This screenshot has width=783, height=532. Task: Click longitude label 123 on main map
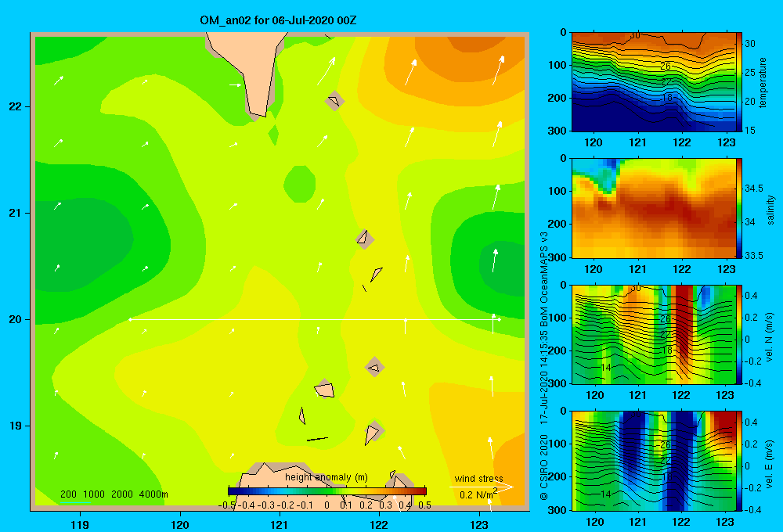pyautogui.click(x=479, y=524)
